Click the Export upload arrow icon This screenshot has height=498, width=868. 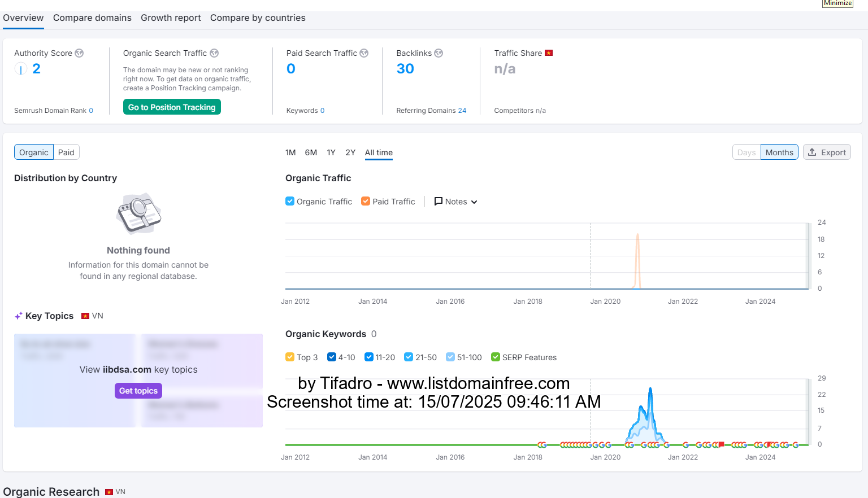(812, 152)
